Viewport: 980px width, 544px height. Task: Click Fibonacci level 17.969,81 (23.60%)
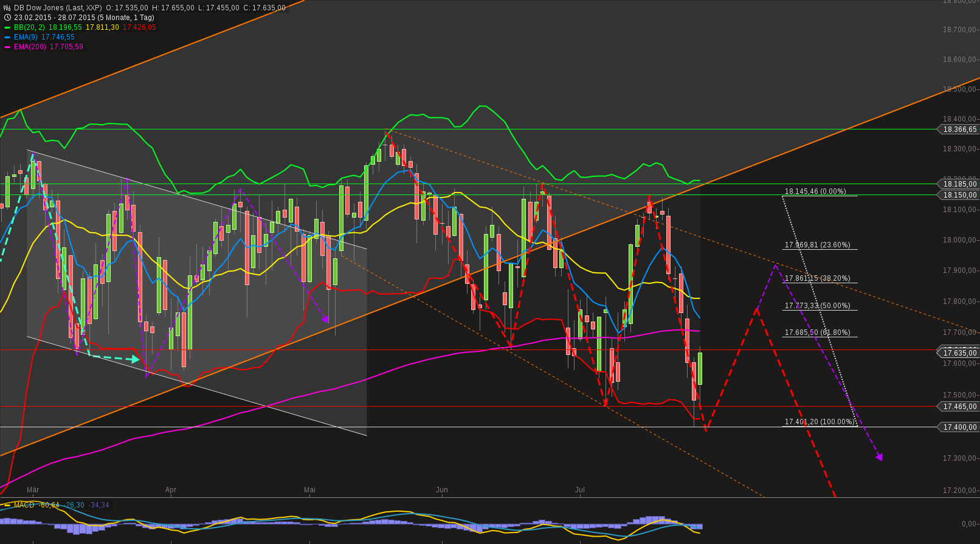click(818, 245)
